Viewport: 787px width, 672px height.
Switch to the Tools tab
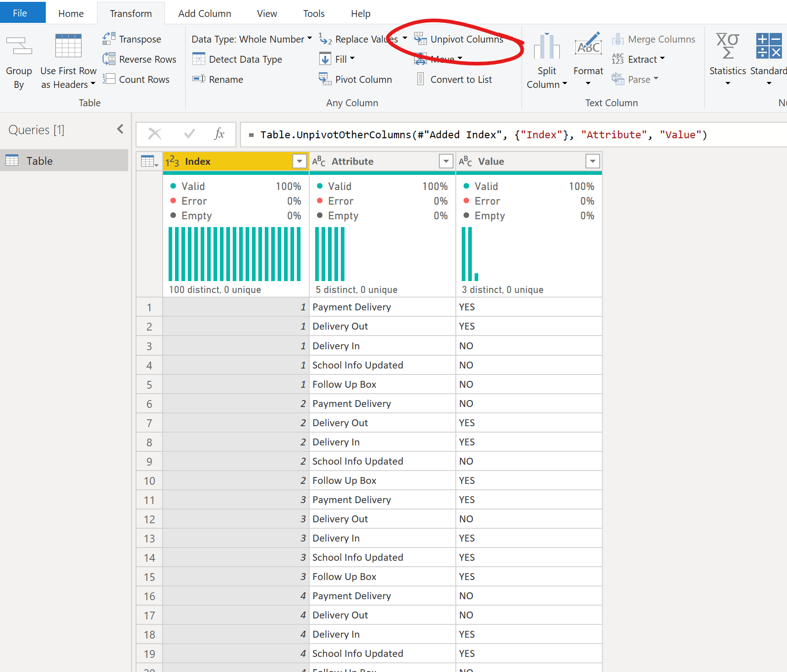point(314,13)
